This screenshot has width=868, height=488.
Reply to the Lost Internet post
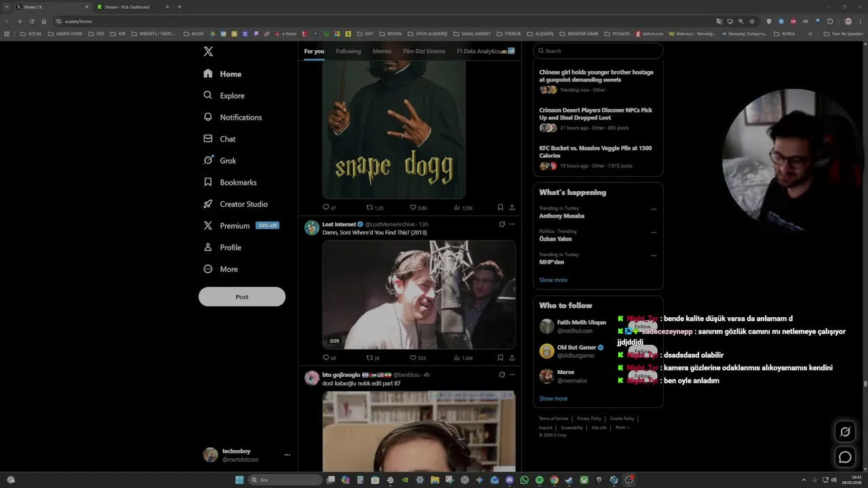[329, 358]
